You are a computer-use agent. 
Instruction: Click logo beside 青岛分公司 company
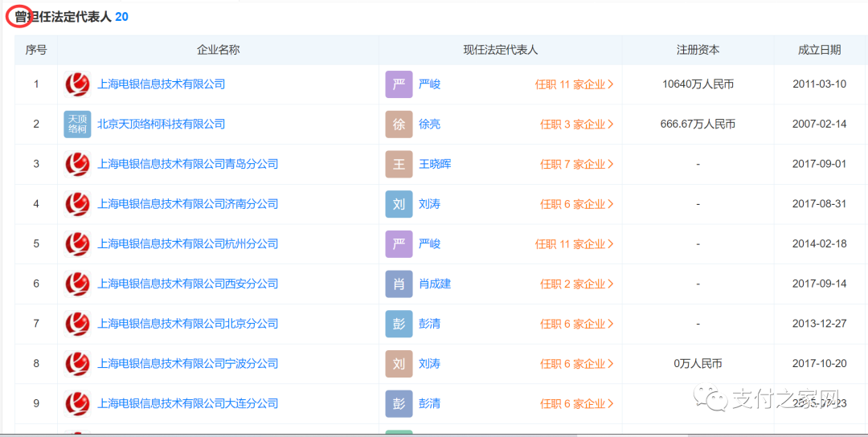pyautogui.click(x=77, y=165)
